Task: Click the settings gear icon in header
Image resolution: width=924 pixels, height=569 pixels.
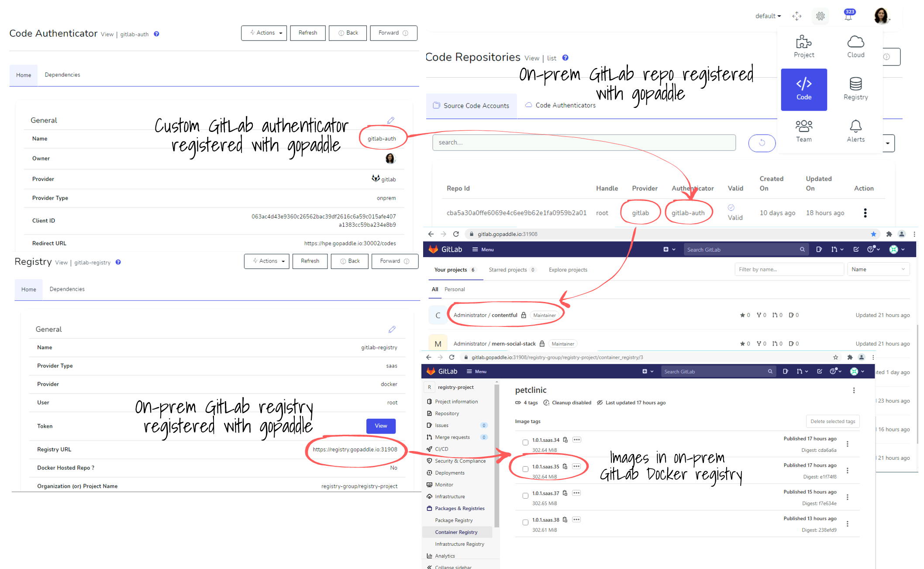Action: pyautogui.click(x=821, y=16)
